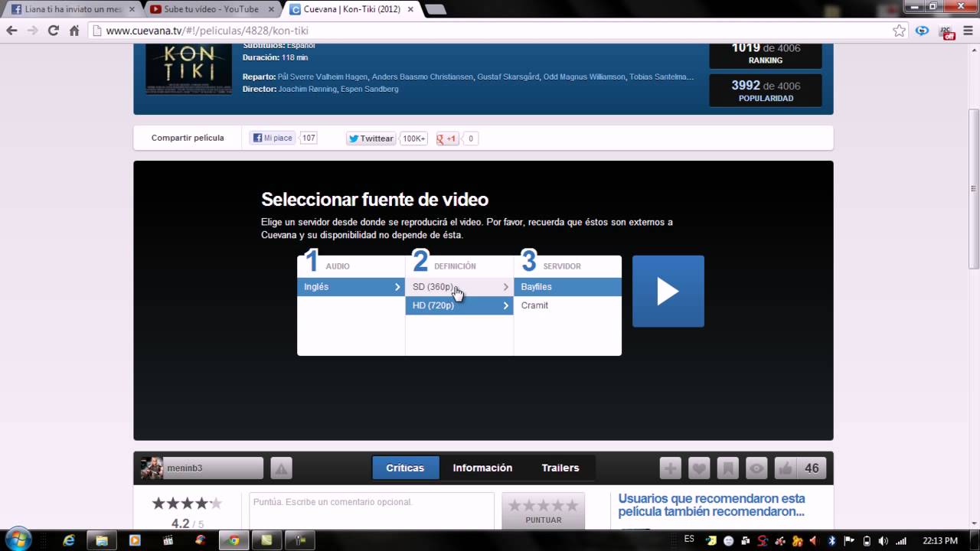The width and height of the screenshot is (980, 551).
Task: Open the Windows Start menu
Action: click(x=18, y=539)
